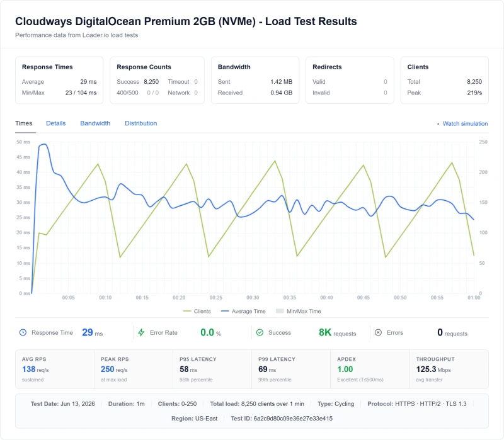Click the Type: Cycling entry
Screen dimensions: 504x440
(336, 403)
